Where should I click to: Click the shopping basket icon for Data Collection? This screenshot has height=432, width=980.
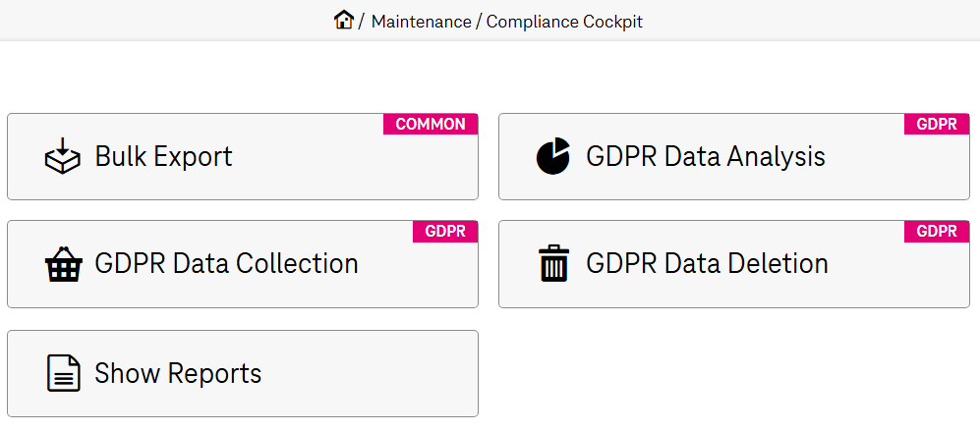point(63,265)
